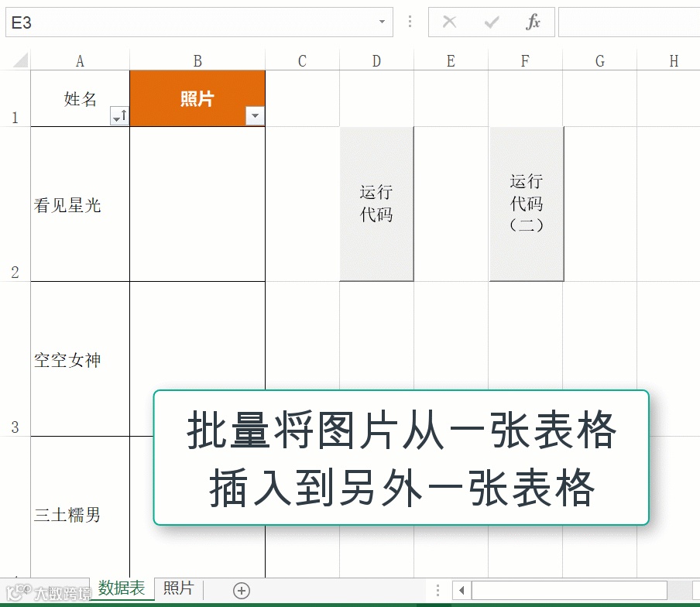Click the formula bar resize dots handle
This screenshot has height=607, width=700.
(x=410, y=22)
